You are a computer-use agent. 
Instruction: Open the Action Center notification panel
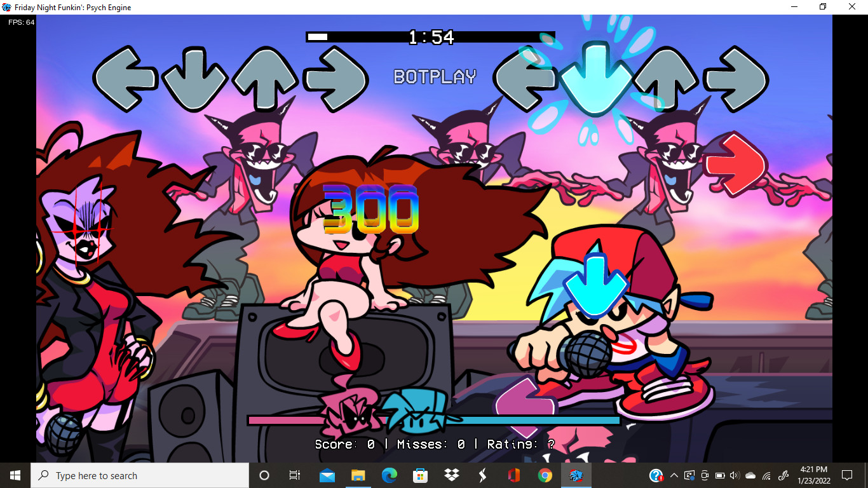pyautogui.click(x=847, y=475)
